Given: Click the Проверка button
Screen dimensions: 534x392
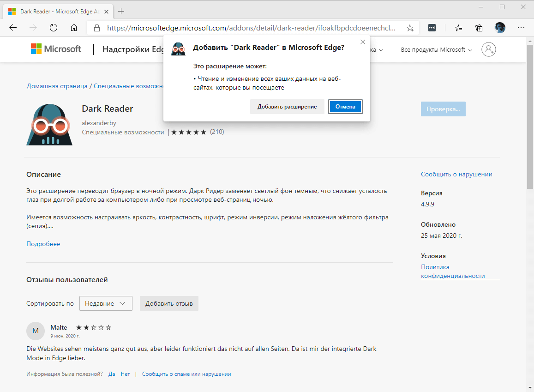Looking at the screenshot, I should coord(443,109).
